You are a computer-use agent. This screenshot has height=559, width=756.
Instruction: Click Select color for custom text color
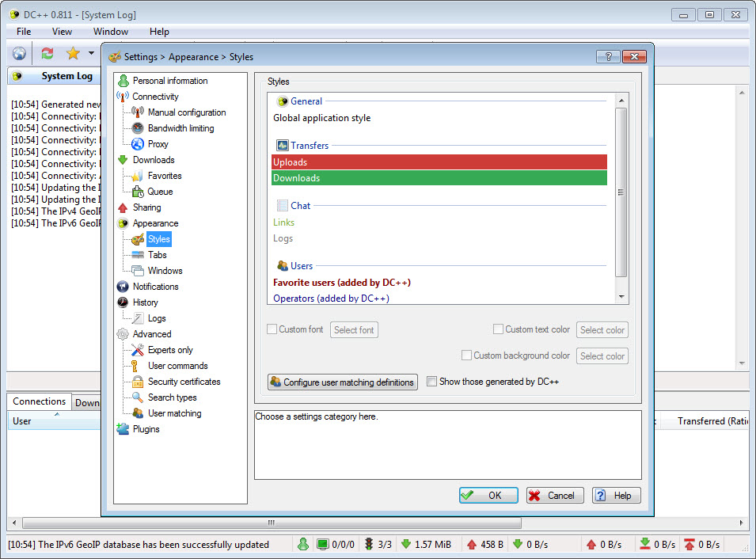[602, 330]
